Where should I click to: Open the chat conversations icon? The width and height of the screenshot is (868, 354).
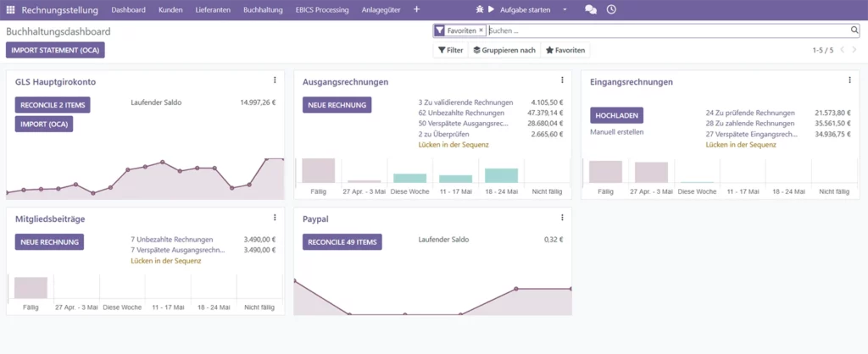click(591, 9)
